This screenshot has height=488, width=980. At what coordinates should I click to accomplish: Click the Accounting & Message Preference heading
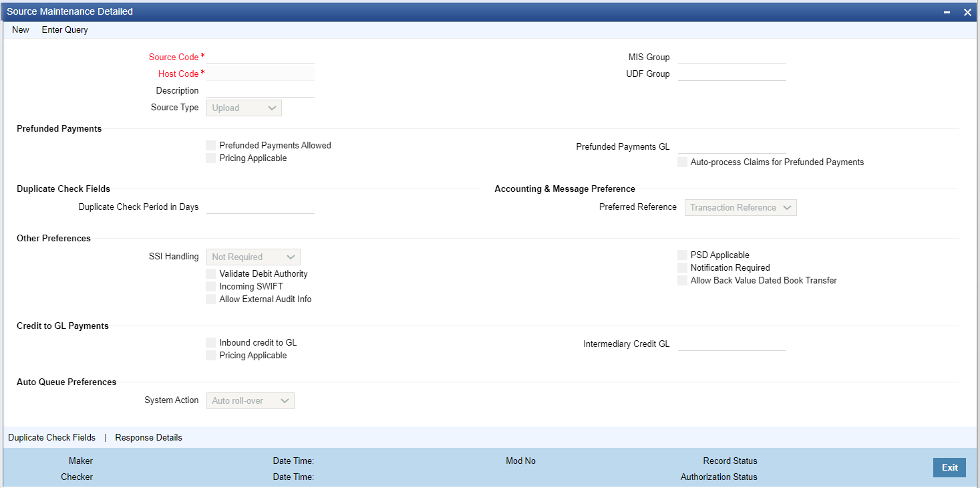[565, 189]
